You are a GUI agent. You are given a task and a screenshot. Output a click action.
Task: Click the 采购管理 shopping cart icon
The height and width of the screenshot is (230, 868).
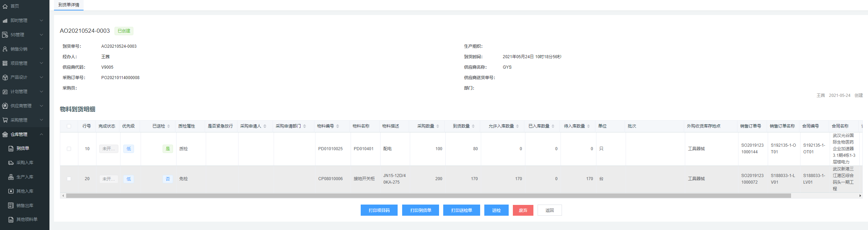coord(5,120)
